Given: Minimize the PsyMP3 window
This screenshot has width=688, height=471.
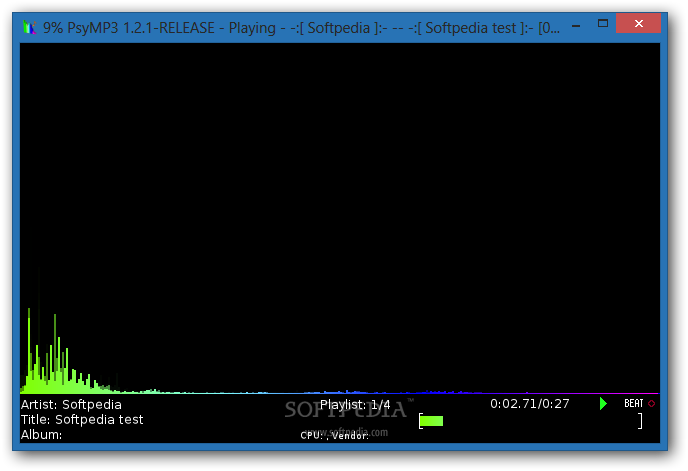Looking at the screenshot, I should pyautogui.click(x=576, y=26).
